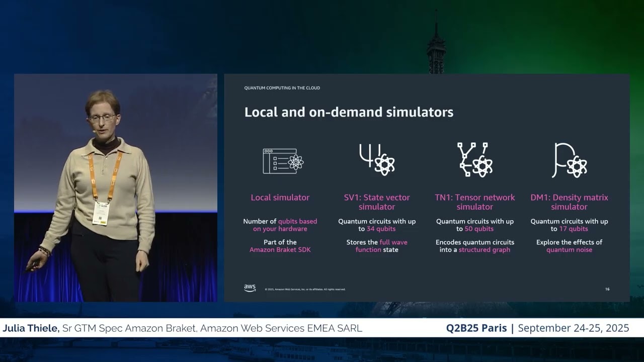Click 'Amazon Web Services EMEA SARL' caption text
This screenshot has width=644, height=362.
click(281, 328)
